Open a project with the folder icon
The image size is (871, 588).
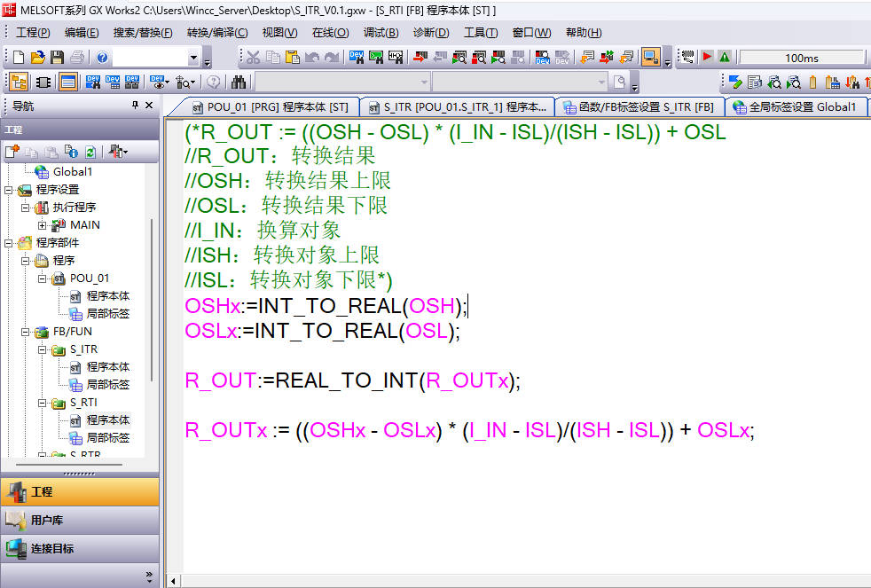(37, 58)
